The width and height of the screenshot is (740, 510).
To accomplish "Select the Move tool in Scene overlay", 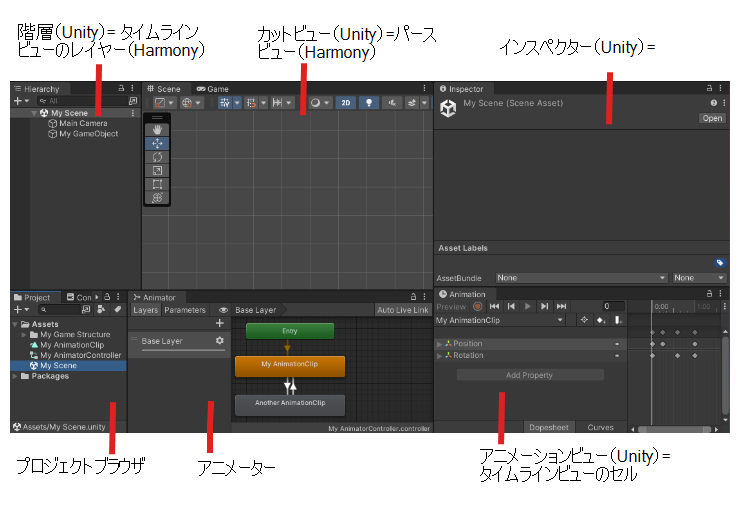I will 157,143.
